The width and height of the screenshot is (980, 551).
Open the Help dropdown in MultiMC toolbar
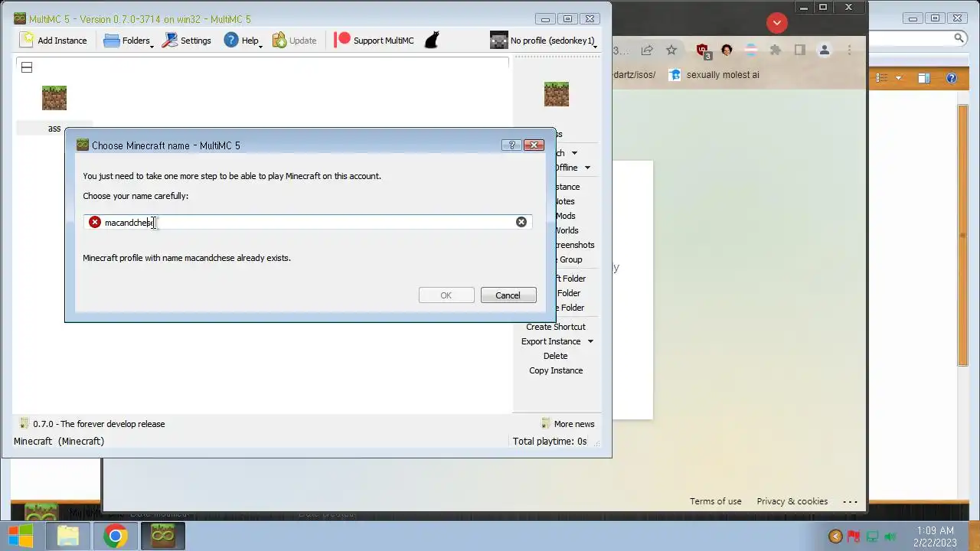click(x=243, y=41)
